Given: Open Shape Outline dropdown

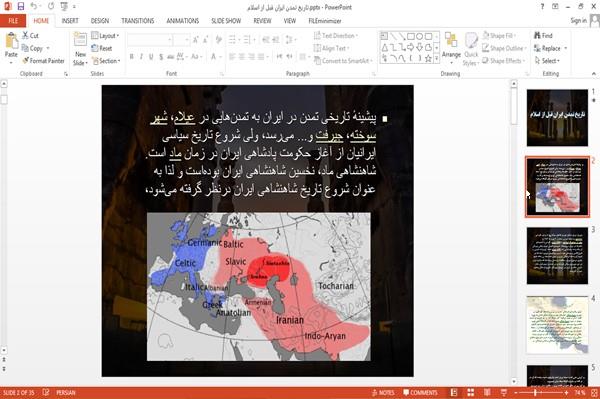Looking at the screenshot, I should (504, 48).
